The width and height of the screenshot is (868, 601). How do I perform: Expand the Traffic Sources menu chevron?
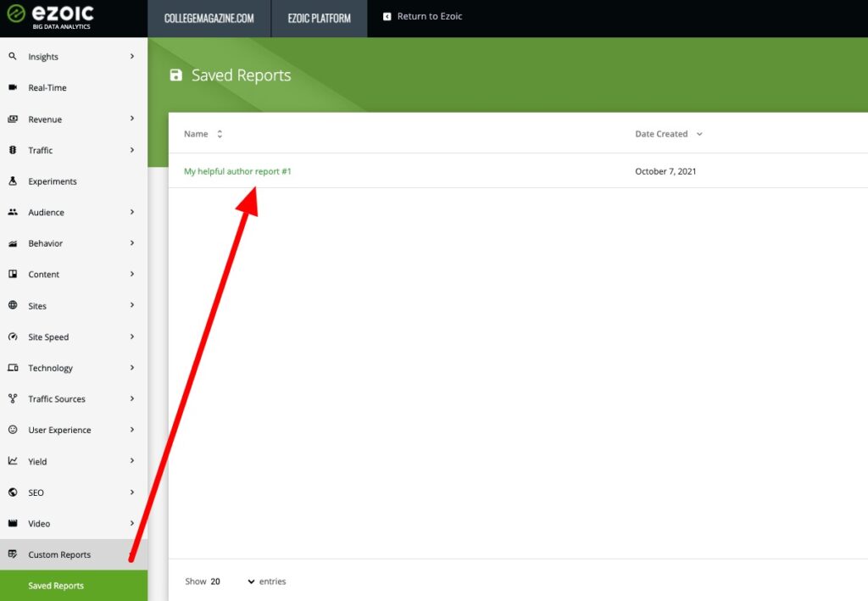pyautogui.click(x=131, y=398)
